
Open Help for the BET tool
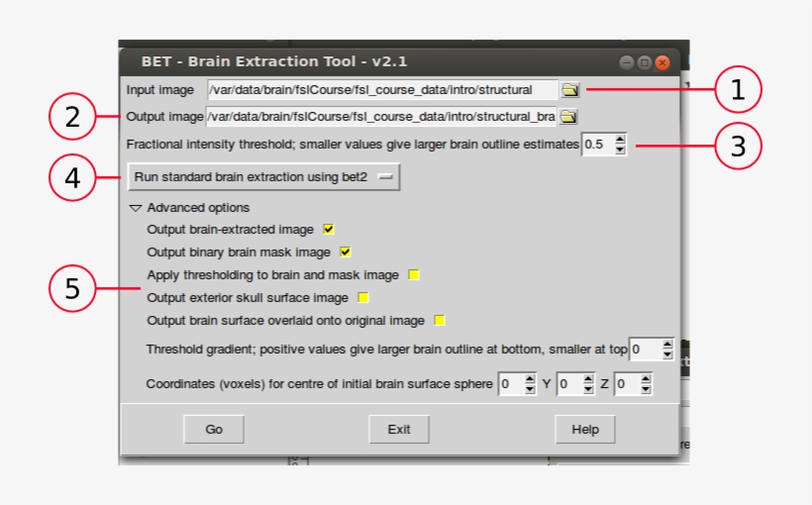(x=584, y=429)
